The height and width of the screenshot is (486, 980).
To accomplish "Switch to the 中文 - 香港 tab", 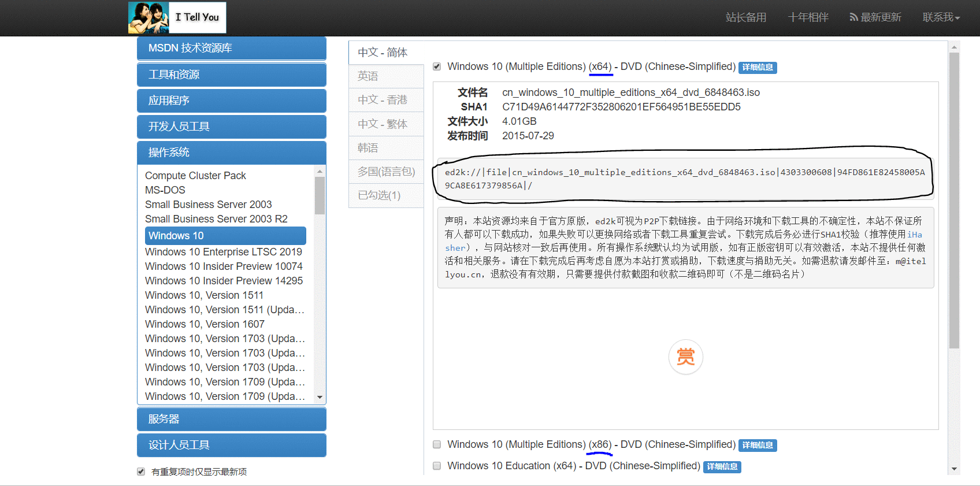I will (x=386, y=100).
